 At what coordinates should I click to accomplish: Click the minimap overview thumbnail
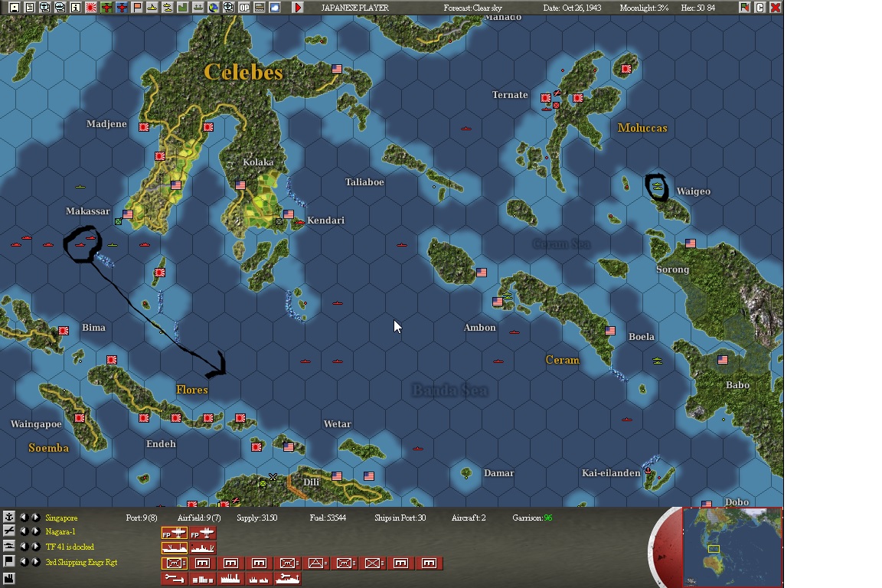pos(733,547)
